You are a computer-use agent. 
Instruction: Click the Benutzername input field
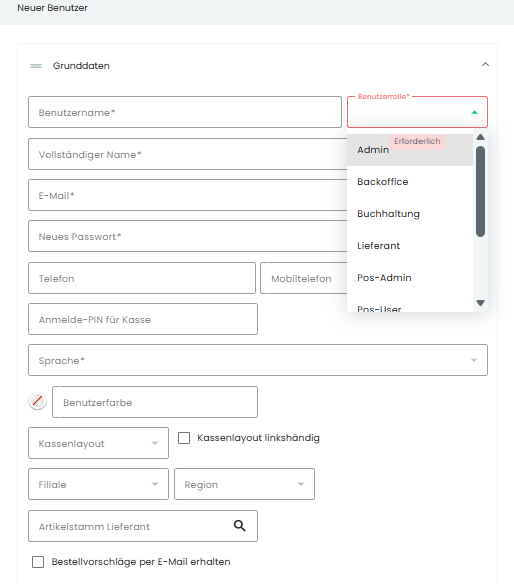tap(185, 112)
